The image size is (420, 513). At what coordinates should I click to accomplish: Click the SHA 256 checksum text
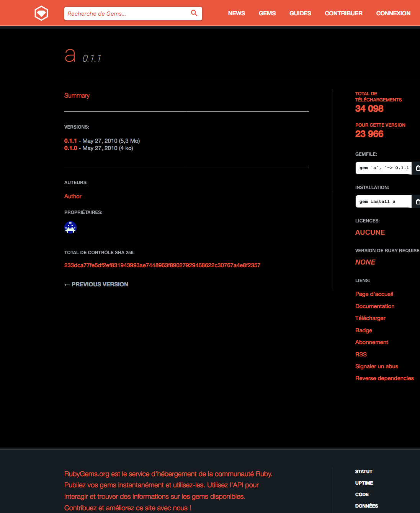pyautogui.click(x=162, y=265)
